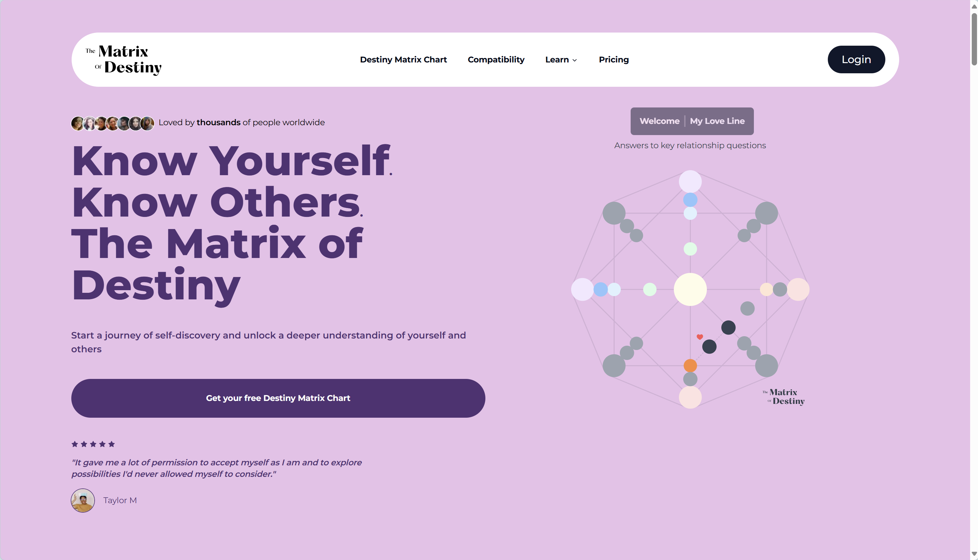Click the large center cream circle
Viewport: 978px width, 560px height.
[690, 289]
